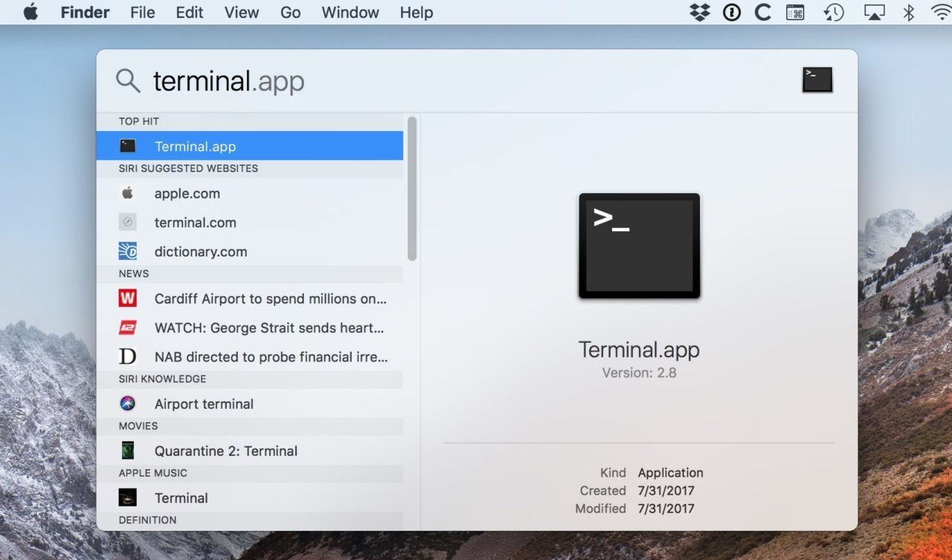
Task: Open the Help menu
Action: 416,13
